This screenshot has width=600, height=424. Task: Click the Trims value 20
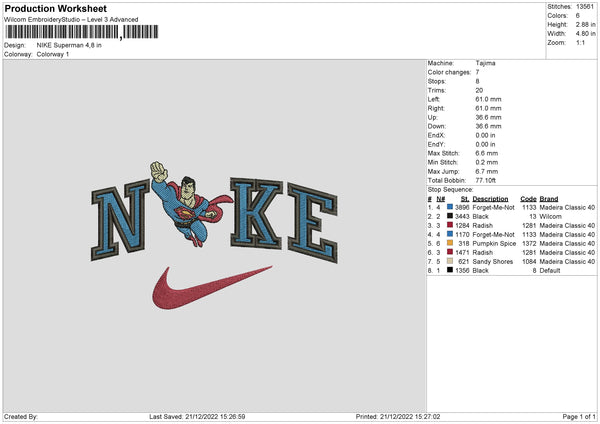(479, 90)
